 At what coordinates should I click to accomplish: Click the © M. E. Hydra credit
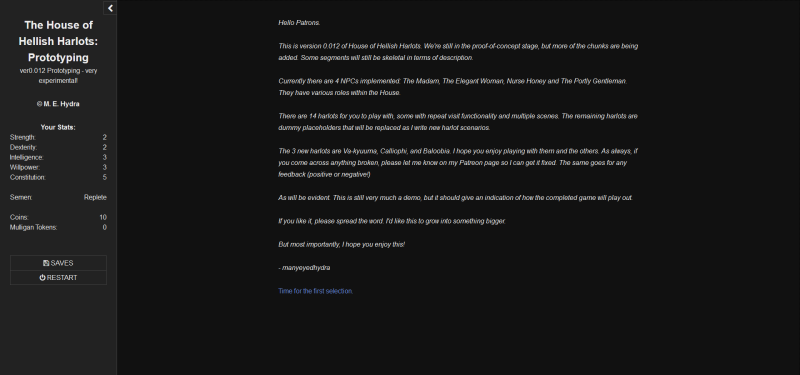[x=58, y=104]
